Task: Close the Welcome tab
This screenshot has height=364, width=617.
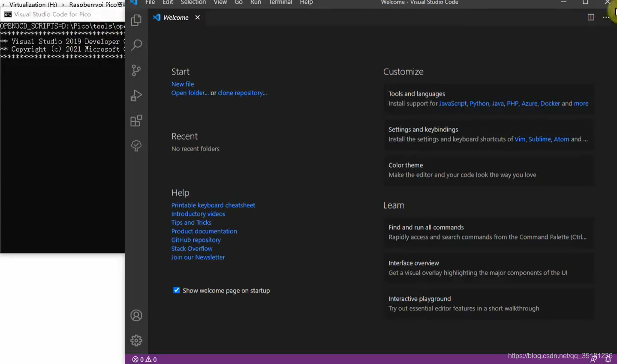Action: [x=198, y=18]
